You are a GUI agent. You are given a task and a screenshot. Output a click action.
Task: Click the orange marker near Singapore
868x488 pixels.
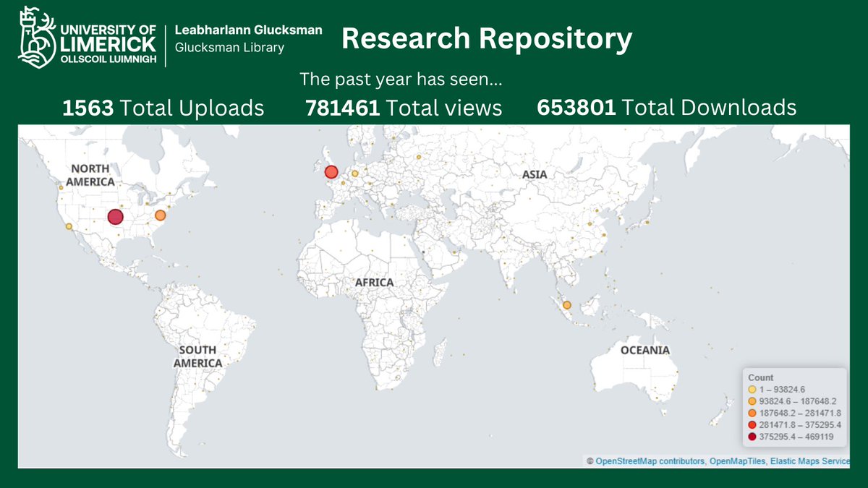pyautogui.click(x=567, y=305)
